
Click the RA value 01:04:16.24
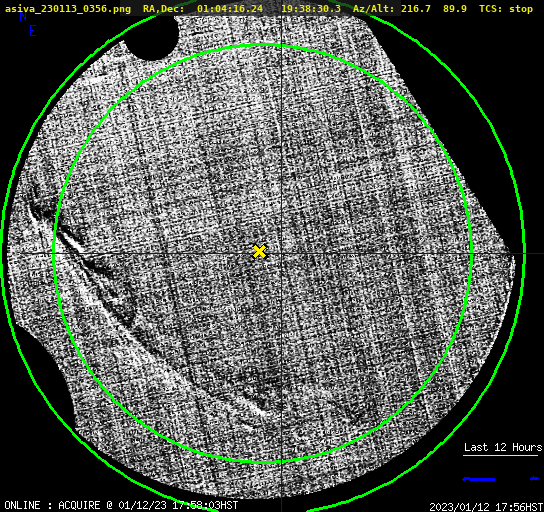(x=230, y=9)
